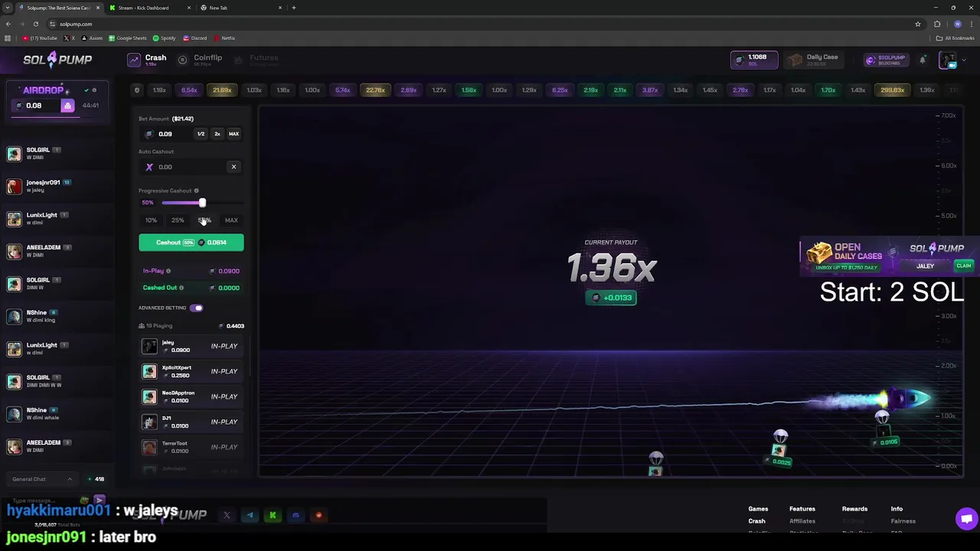980x551 pixels.
Task: Click the emoji frog icon in chat input
Action: [x=84, y=500]
